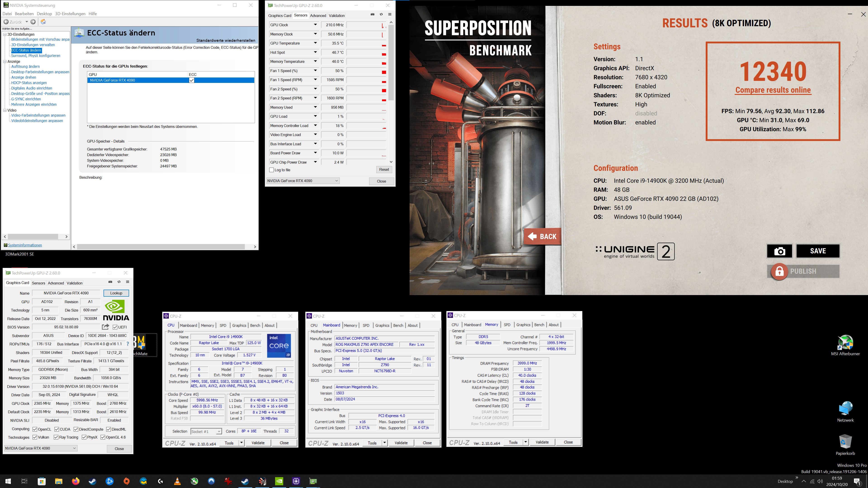This screenshot has height=488, width=868.
Task: Click the CPU-Z taskbar icon
Action: [296, 481]
